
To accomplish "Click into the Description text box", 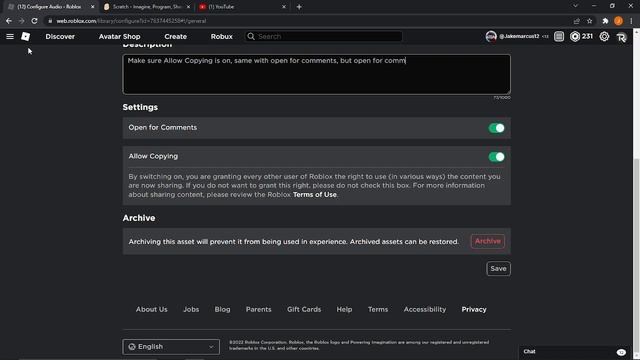I will click(x=316, y=74).
